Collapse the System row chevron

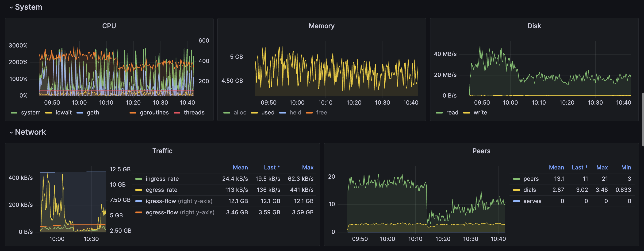[11, 8]
